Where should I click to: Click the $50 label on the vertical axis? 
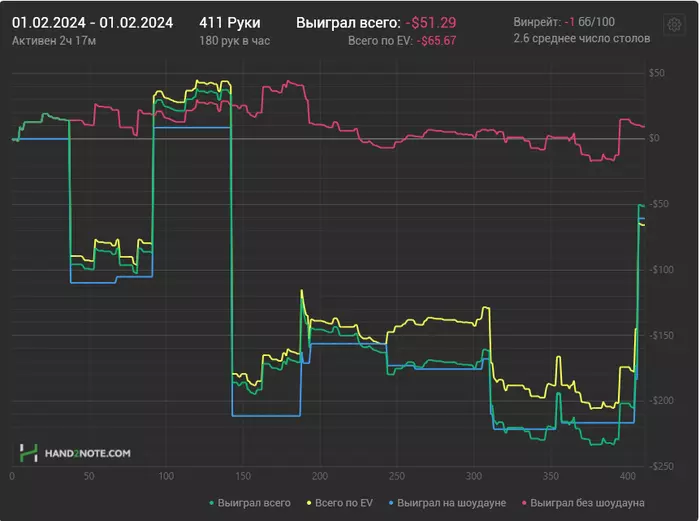(x=657, y=73)
